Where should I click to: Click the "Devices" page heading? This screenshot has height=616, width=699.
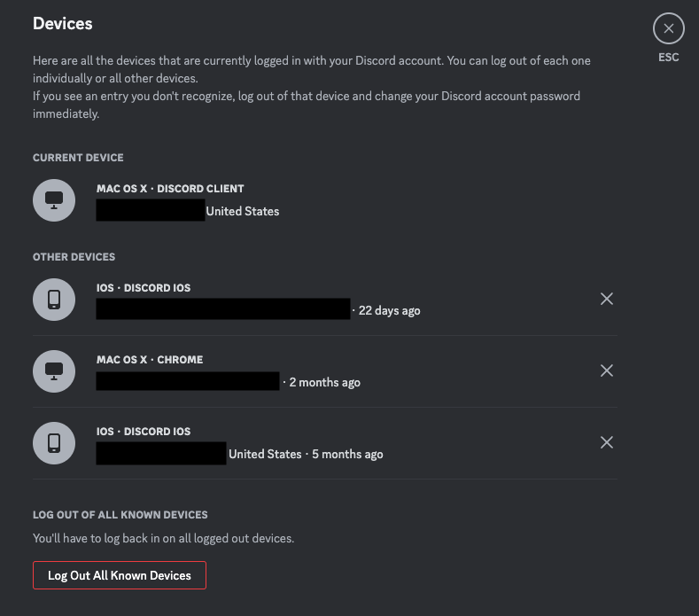coord(62,24)
